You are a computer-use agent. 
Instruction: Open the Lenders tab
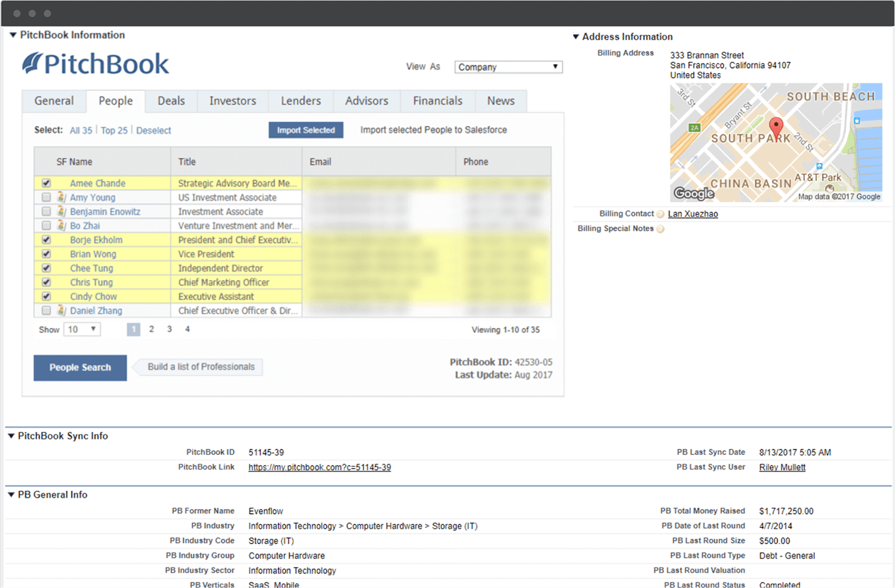tap(301, 101)
